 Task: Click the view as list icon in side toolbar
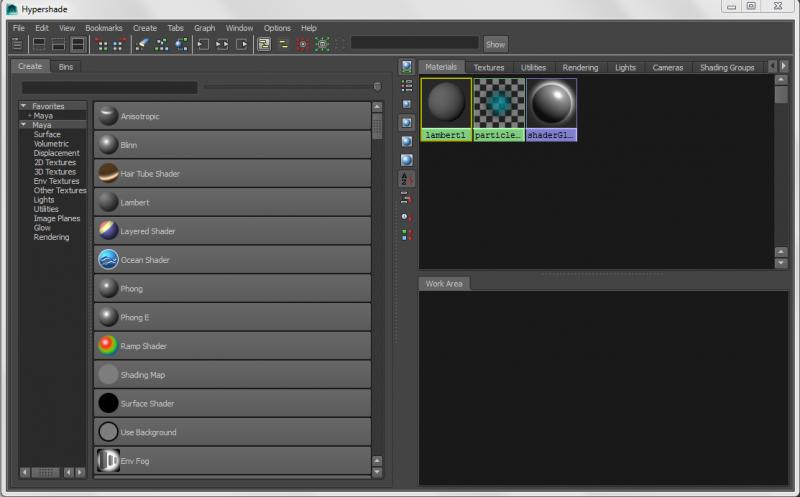click(407, 86)
